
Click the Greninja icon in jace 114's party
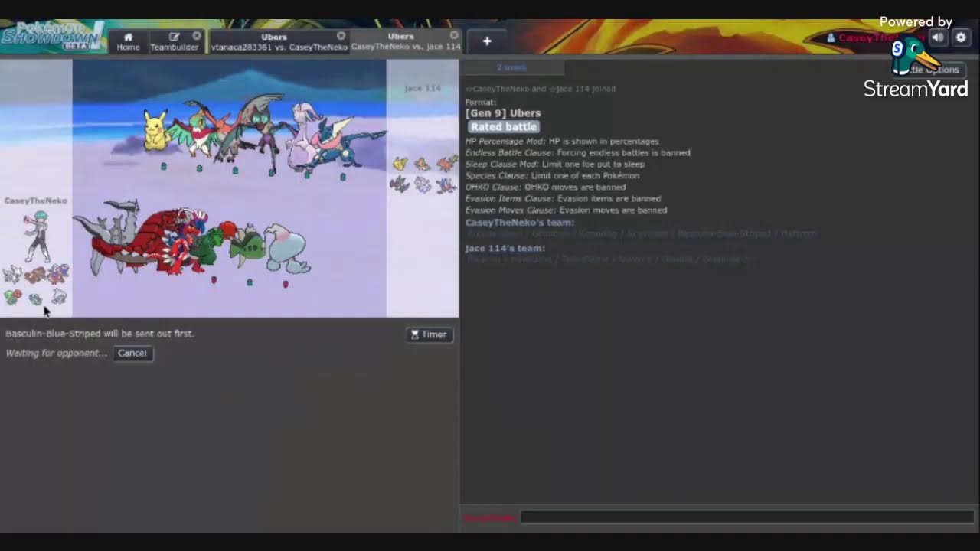pyautogui.click(x=446, y=184)
